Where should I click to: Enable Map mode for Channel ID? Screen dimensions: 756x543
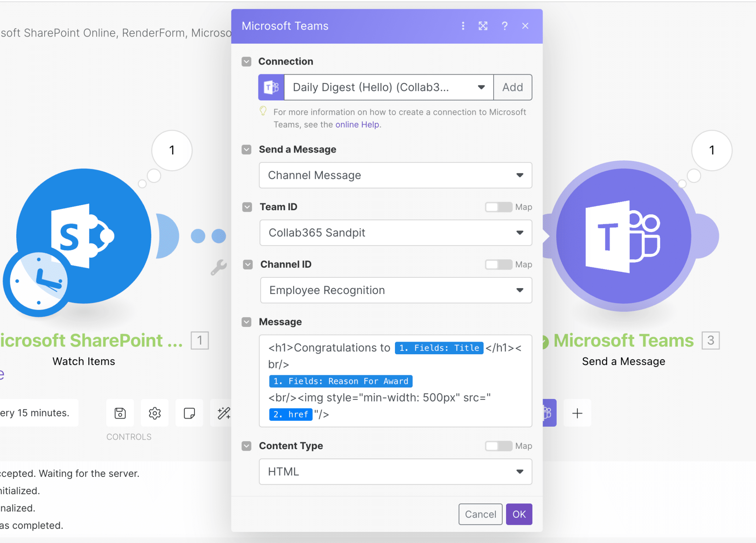498,264
